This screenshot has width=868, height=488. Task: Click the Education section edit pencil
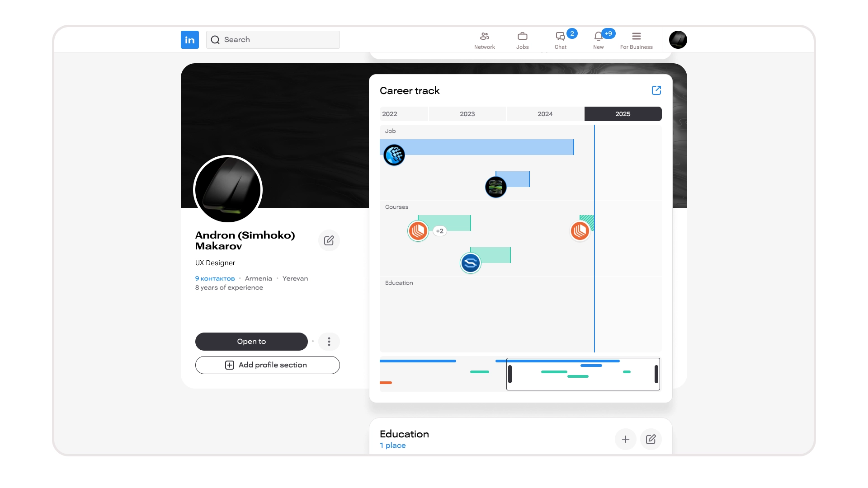(x=651, y=439)
